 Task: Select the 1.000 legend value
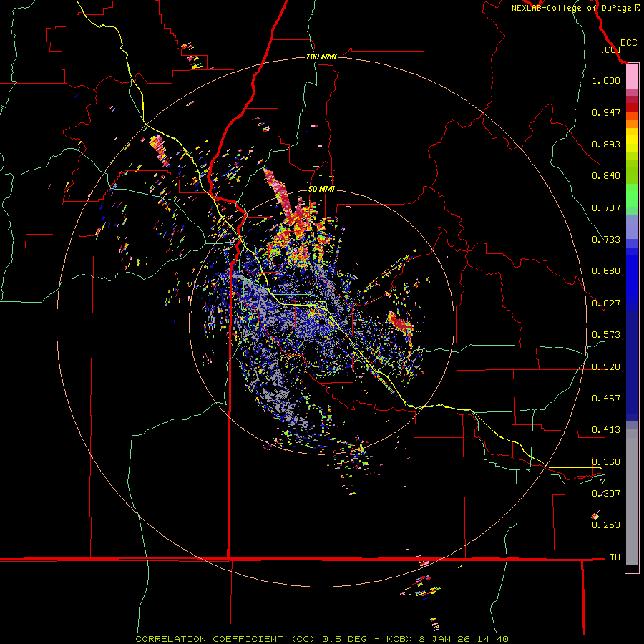click(606, 80)
